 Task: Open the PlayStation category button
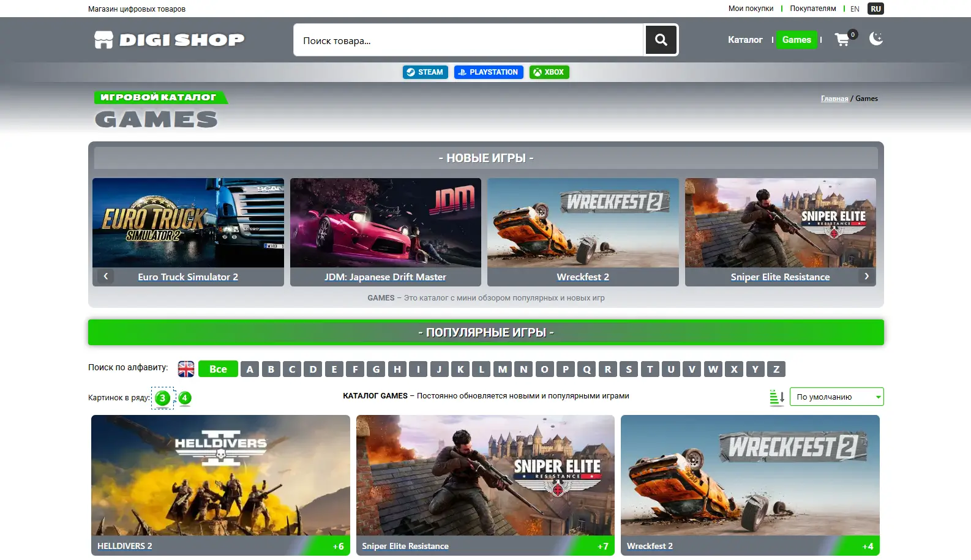(x=489, y=72)
